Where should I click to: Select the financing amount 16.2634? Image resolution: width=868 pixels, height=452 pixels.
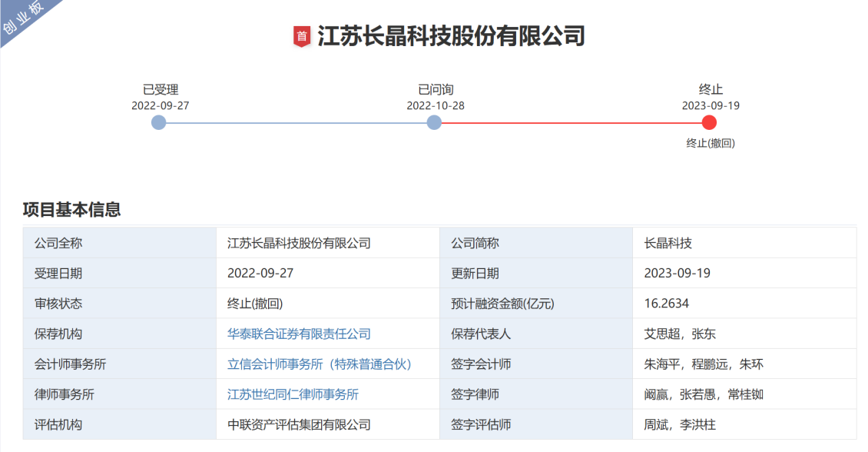point(668,303)
